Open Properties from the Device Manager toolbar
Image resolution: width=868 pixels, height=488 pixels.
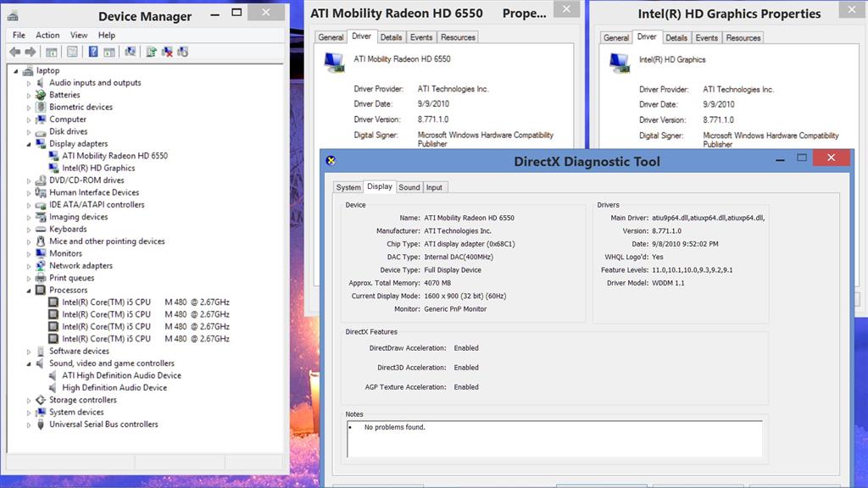point(72,52)
